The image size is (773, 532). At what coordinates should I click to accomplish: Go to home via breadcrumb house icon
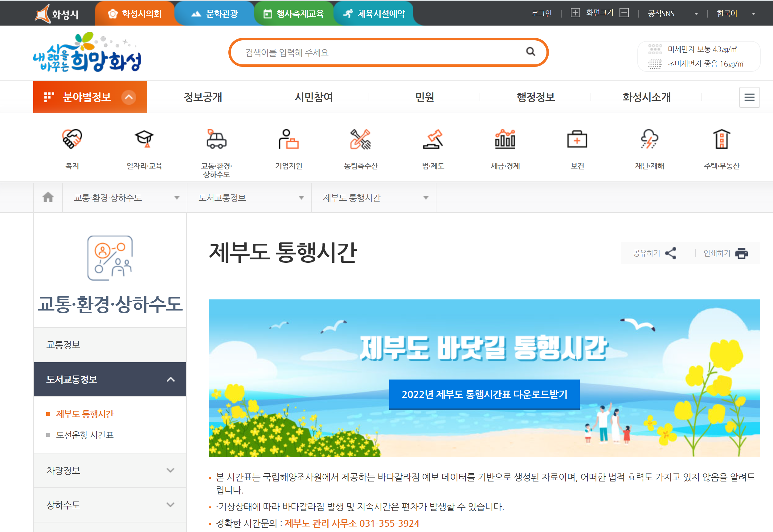pos(48,197)
